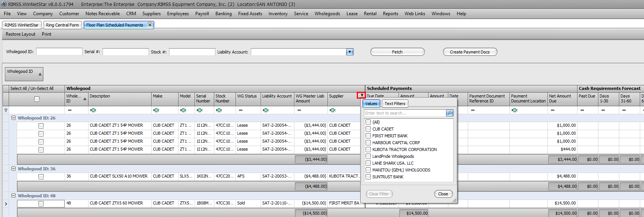644x217 pixels.
Task: Click the Create Payment Docs button
Action: (x=470, y=52)
